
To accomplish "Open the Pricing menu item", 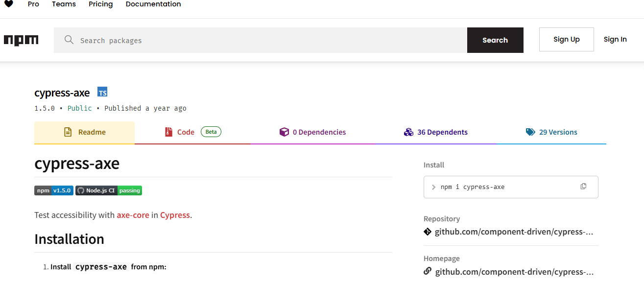I will (x=100, y=4).
